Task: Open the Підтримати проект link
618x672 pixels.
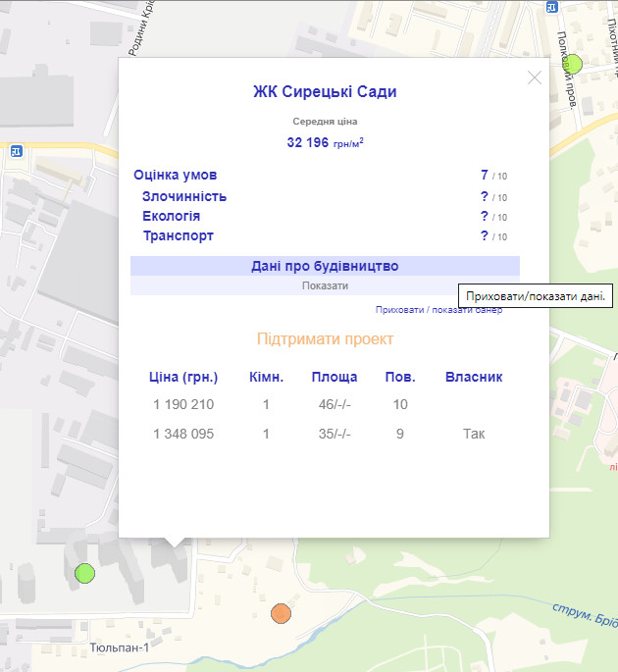Action: coord(325,338)
